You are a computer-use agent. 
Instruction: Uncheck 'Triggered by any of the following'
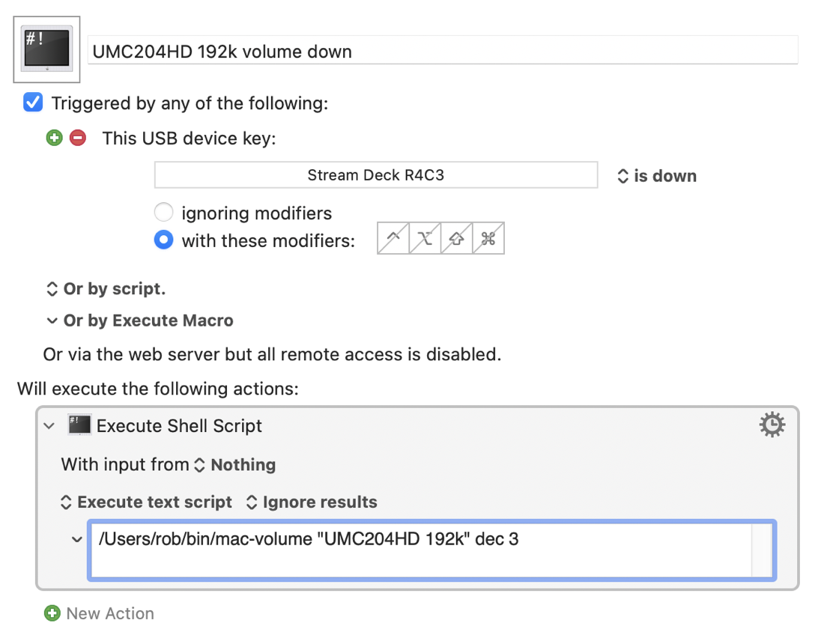pyautogui.click(x=33, y=102)
